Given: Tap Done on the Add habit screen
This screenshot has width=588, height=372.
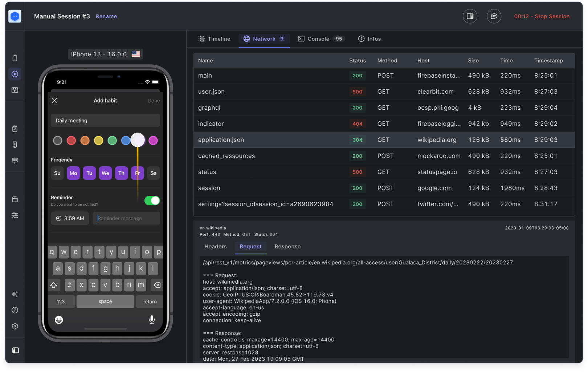Looking at the screenshot, I should click(154, 101).
